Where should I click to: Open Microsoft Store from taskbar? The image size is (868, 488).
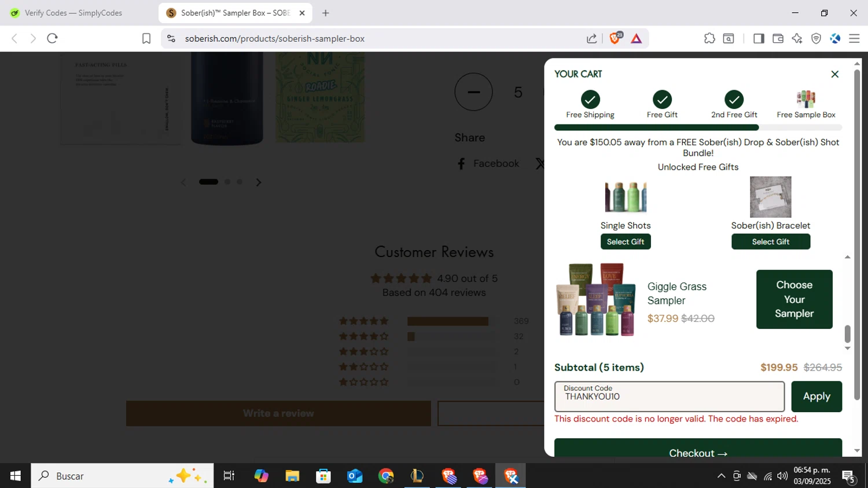click(x=323, y=476)
